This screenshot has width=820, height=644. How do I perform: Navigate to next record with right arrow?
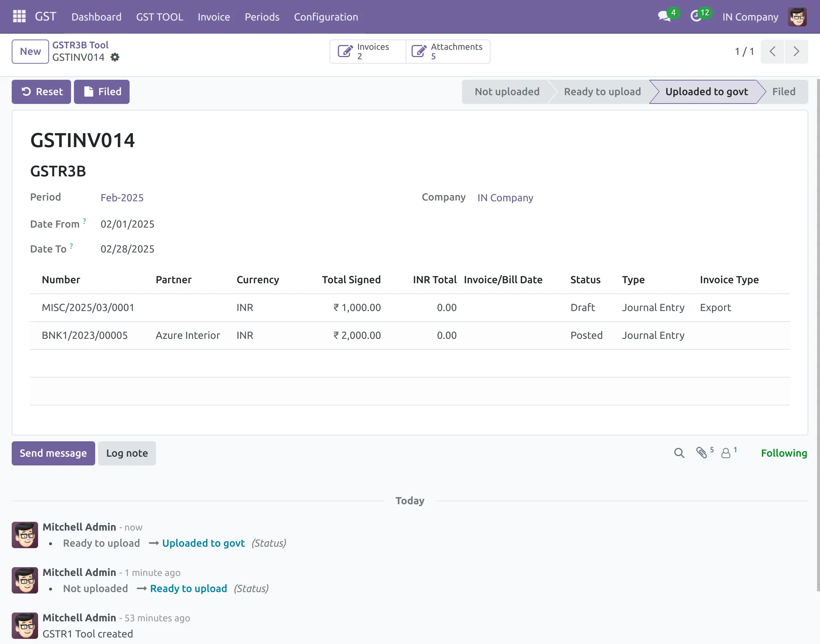coord(796,51)
